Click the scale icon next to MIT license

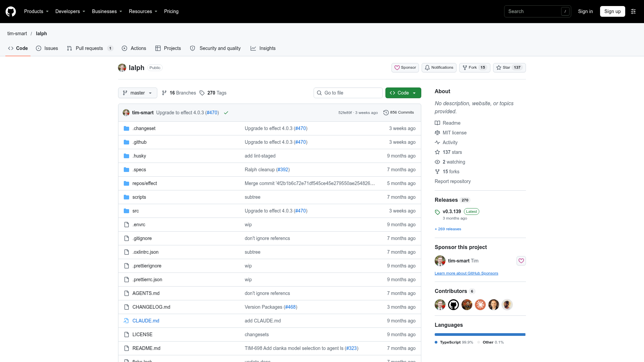[437, 133]
